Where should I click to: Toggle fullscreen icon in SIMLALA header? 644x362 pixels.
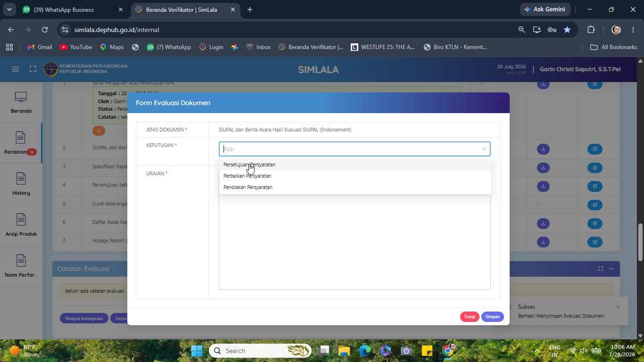tap(33, 69)
